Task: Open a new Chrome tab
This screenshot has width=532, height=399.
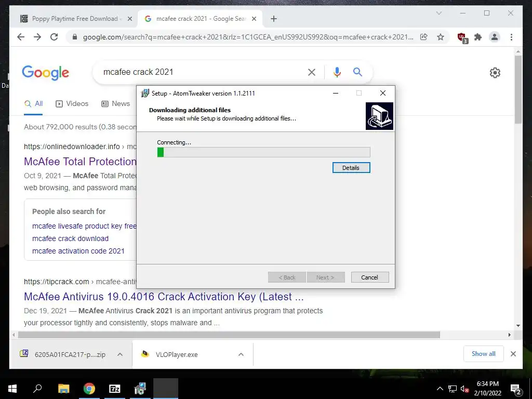Action: pos(274,19)
